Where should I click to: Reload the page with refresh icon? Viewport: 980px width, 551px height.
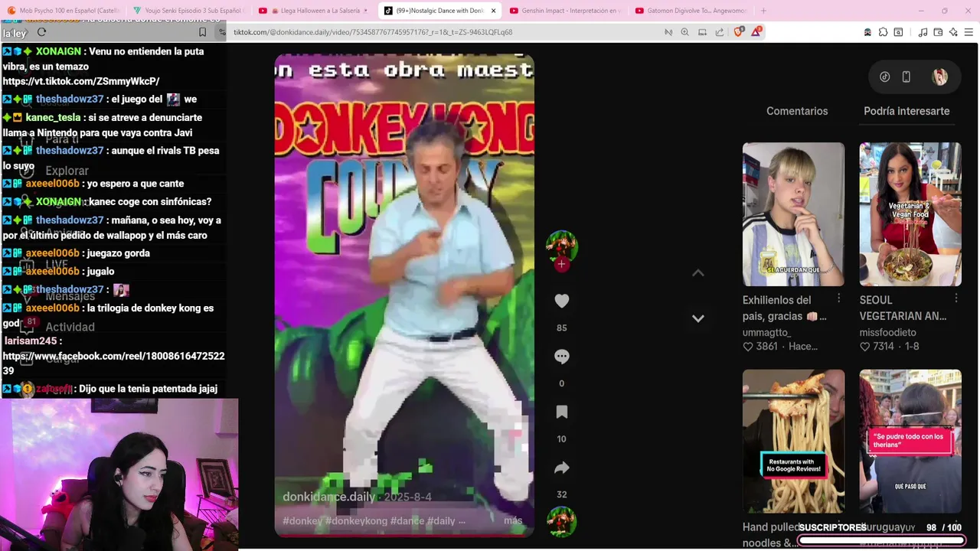coord(41,32)
